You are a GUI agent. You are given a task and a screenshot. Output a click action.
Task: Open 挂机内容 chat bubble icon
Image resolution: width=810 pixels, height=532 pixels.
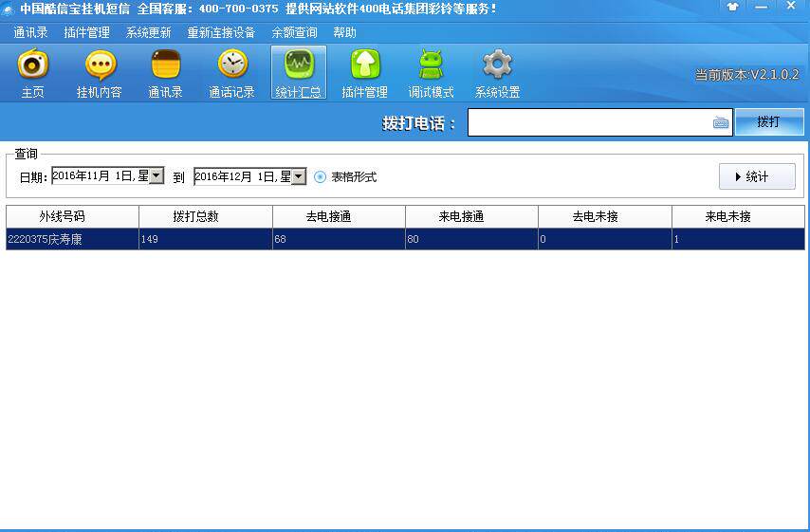pyautogui.click(x=100, y=73)
